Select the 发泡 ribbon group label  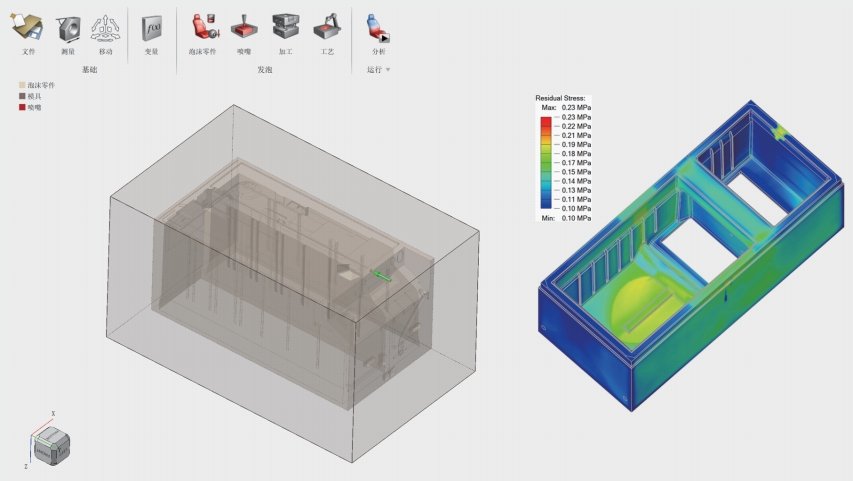[264, 70]
